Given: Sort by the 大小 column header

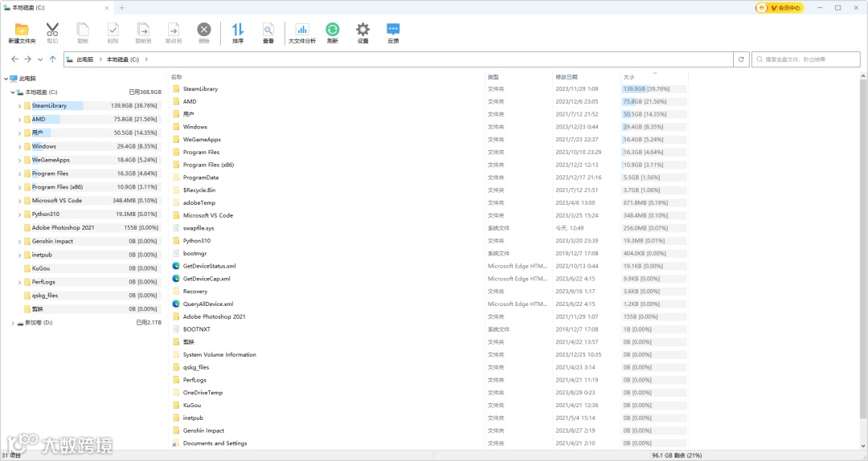Looking at the screenshot, I should pyautogui.click(x=628, y=77).
